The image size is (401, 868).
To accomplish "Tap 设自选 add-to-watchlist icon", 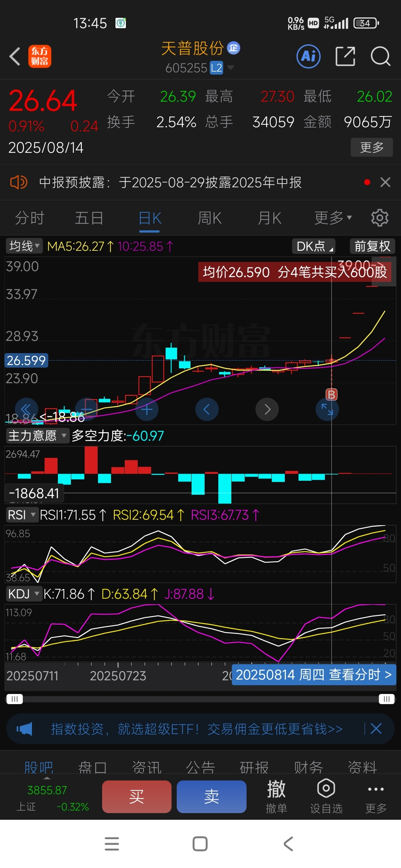I will [x=326, y=796].
